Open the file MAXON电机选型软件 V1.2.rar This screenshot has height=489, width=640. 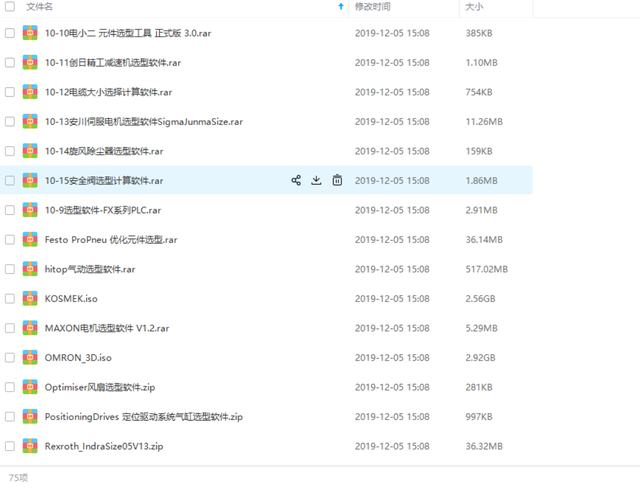(107, 328)
